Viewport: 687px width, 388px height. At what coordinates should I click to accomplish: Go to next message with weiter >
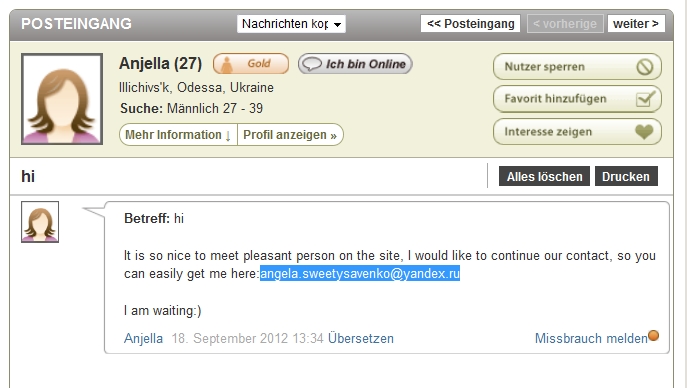coord(636,24)
